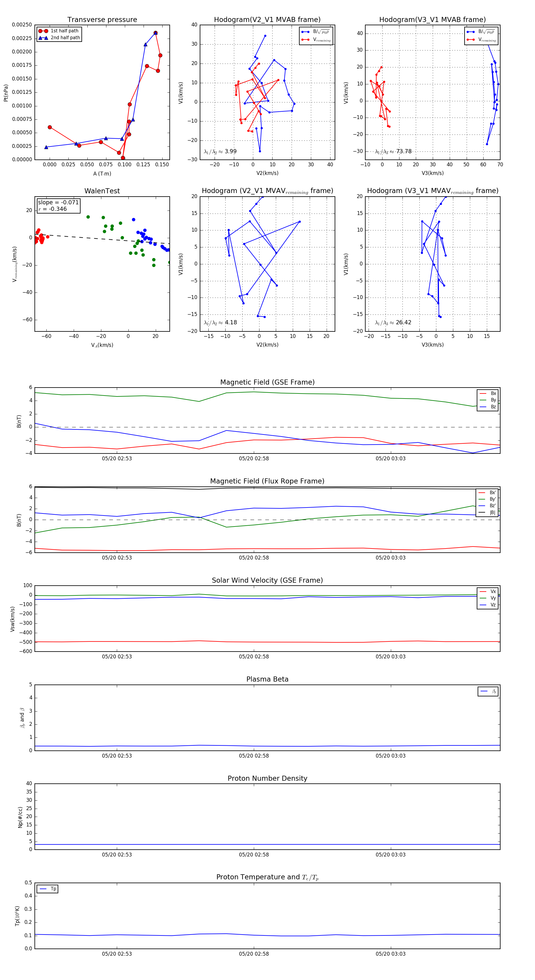The width and height of the screenshot is (535, 980).
Task: Click "Solar Wind Velocity (GSE Frame)" title
Action: (267, 580)
